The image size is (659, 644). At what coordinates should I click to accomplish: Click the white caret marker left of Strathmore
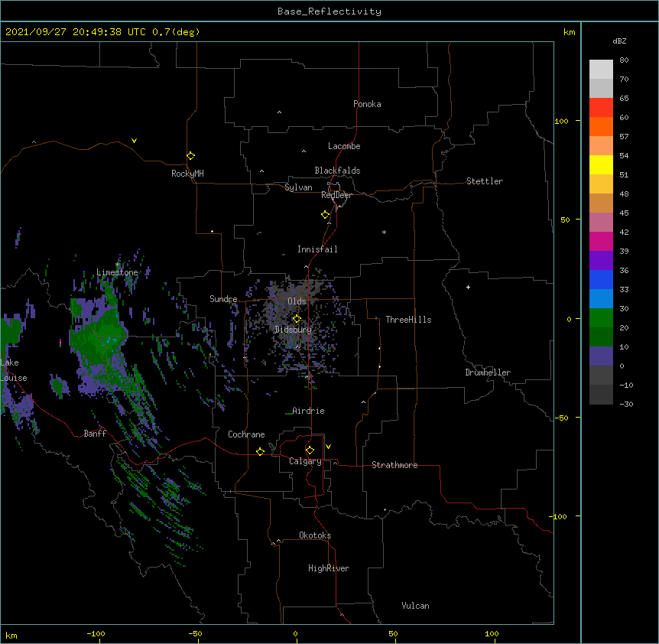pyautogui.click(x=335, y=463)
